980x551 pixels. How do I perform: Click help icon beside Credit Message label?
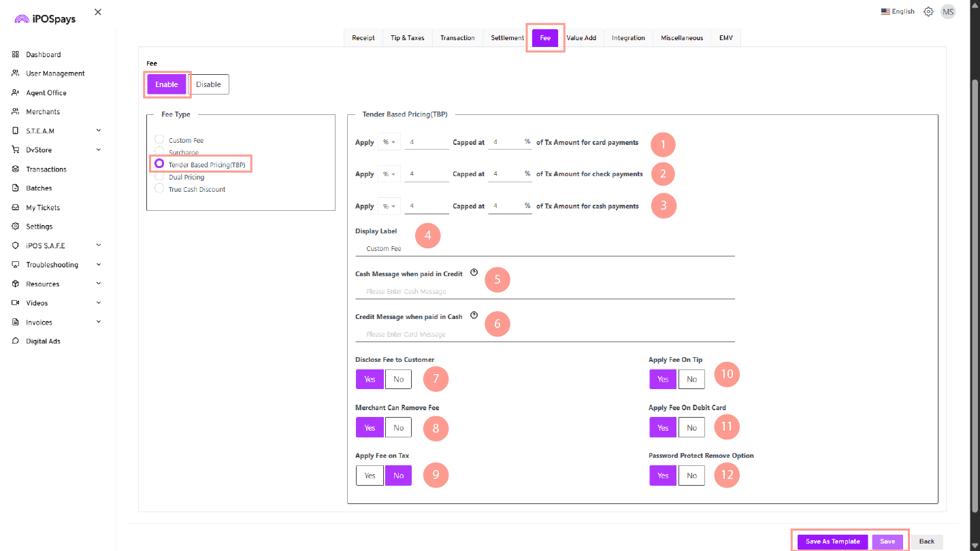point(474,315)
